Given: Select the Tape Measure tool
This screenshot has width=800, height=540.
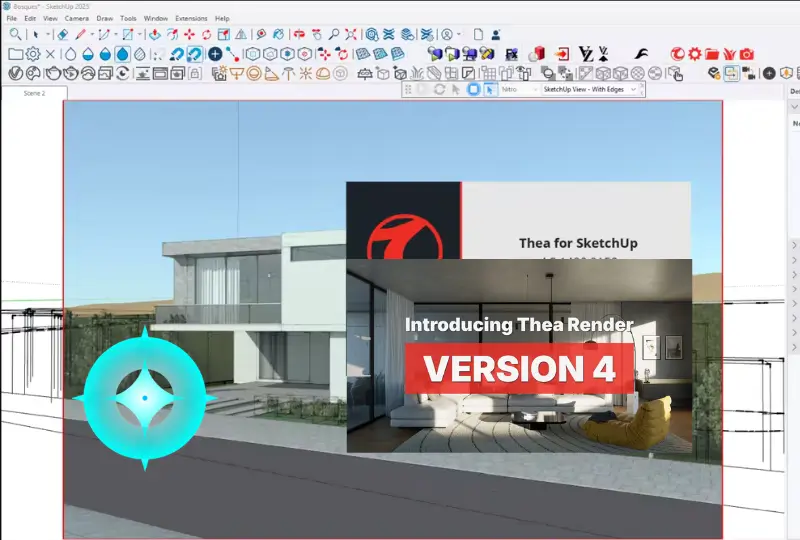Looking at the screenshot, I should pos(261,35).
